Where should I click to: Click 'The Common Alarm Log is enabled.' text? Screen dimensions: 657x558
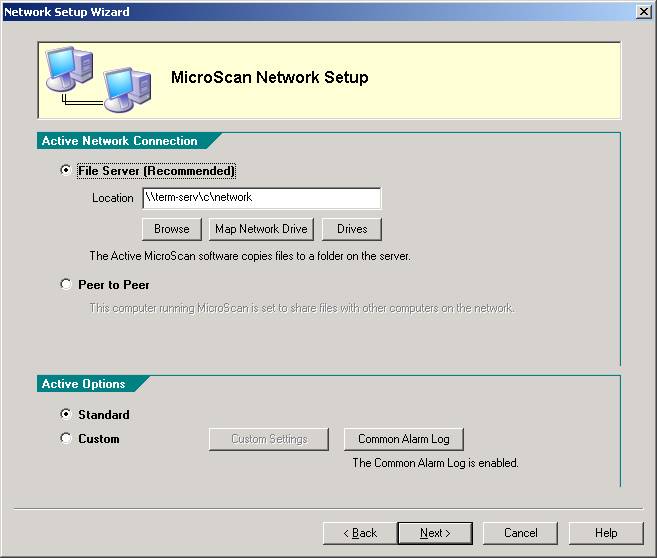(x=435, y=463)
